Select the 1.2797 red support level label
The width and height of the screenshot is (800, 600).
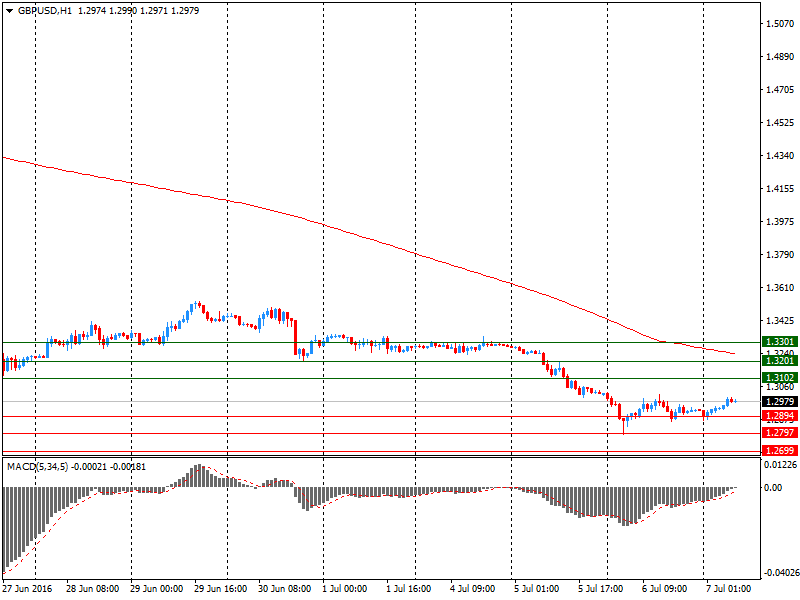pos(780,433)
